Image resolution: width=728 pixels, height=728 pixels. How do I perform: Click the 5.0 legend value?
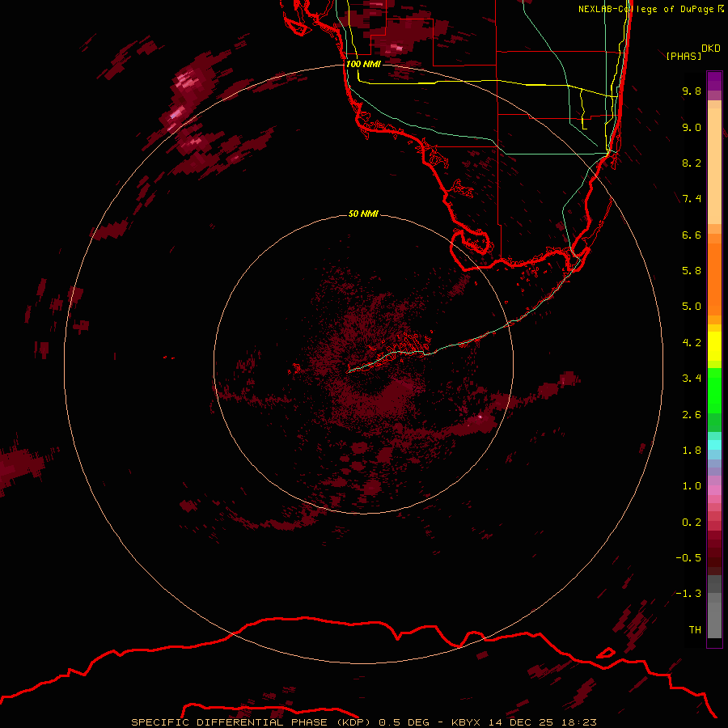(692, 307)
